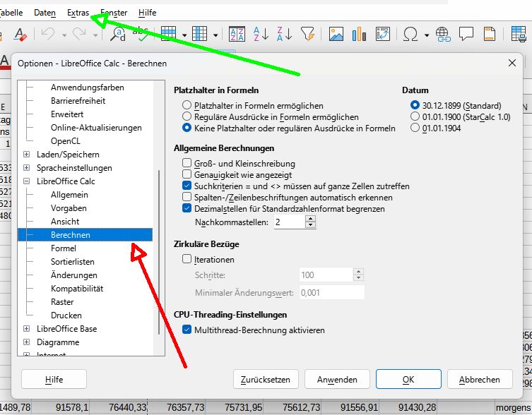Expand the LibreOffice Base tree node
Image resolution: width=532 pixels, height=415 pixels.
pyautogui.click(x=26, y=329)
